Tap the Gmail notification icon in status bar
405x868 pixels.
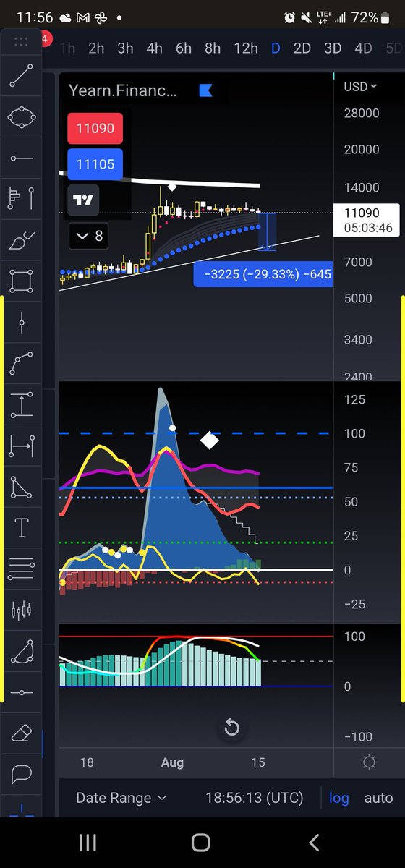click(83, 17)
